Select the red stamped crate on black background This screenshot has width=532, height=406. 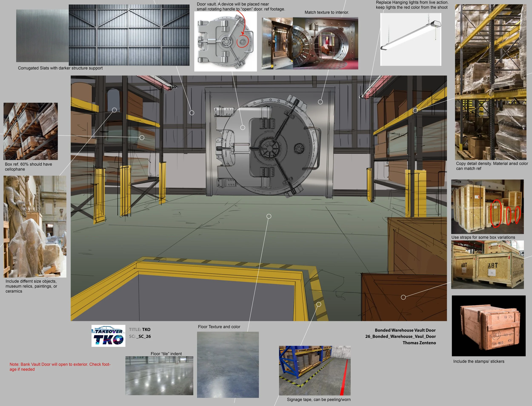pyautogui.click(x=489, y=326)
